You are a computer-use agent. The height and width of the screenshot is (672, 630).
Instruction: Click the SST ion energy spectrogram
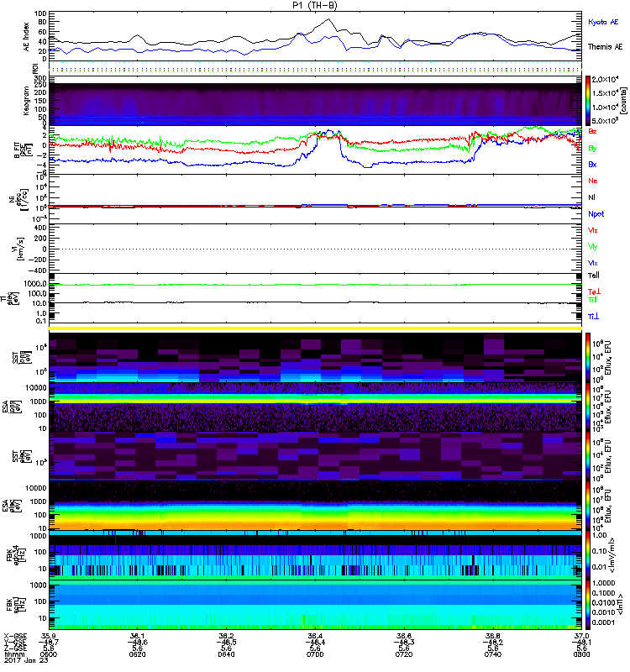(315, 358)
